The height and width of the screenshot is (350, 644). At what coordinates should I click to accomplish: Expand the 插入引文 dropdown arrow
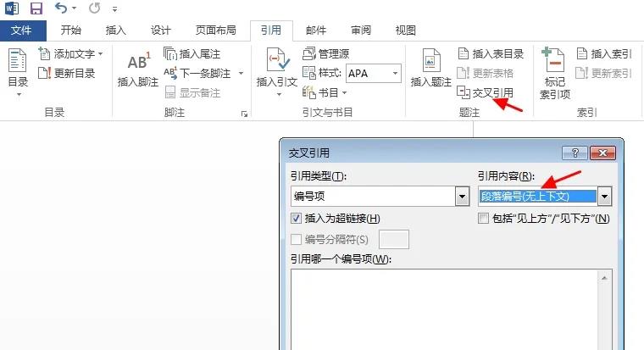tap(279, 95)
